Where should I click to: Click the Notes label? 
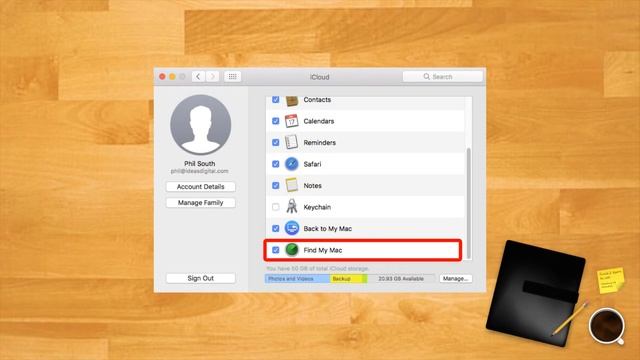coord(313,186)
